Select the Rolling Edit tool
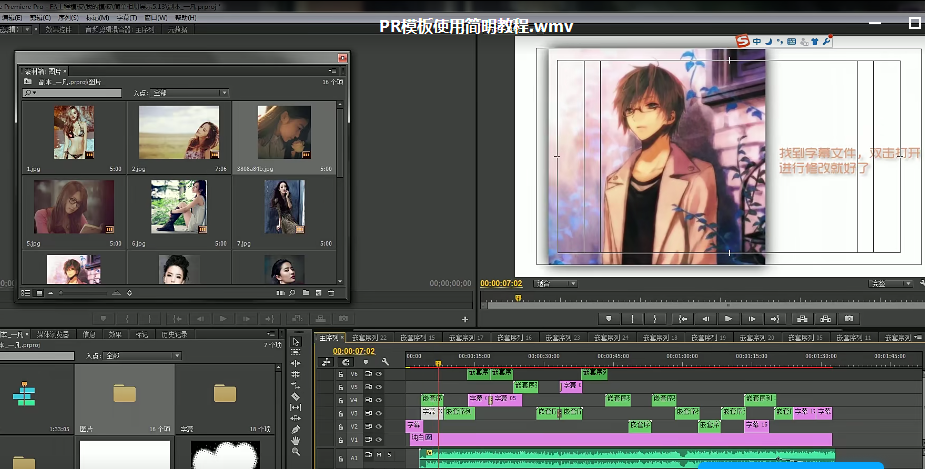 (x=296, y=374)
